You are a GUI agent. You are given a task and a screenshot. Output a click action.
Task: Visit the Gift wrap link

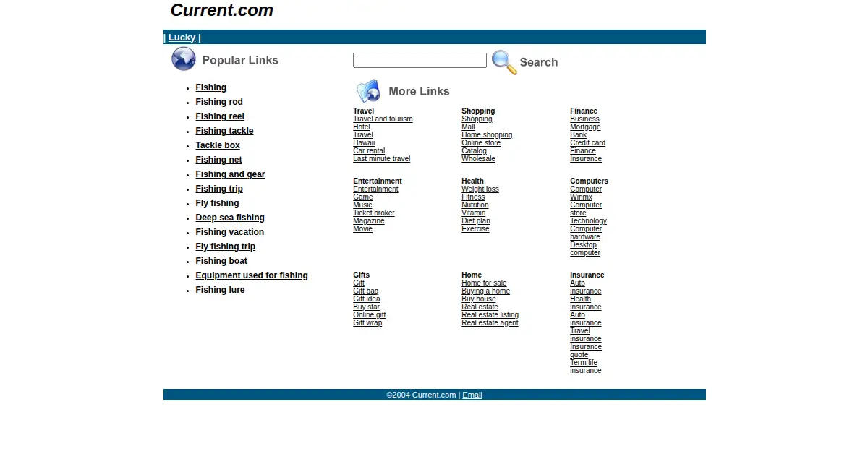click(x=367, y=323)
